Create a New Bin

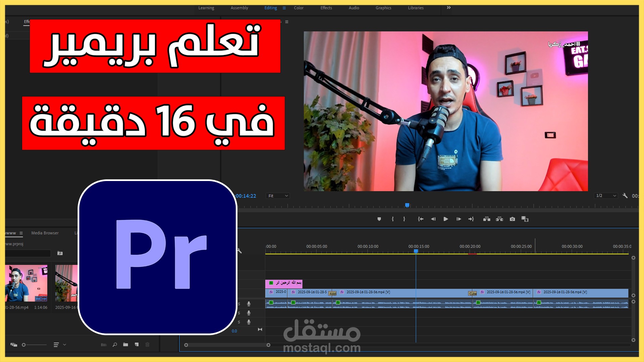tap(125, 344)
